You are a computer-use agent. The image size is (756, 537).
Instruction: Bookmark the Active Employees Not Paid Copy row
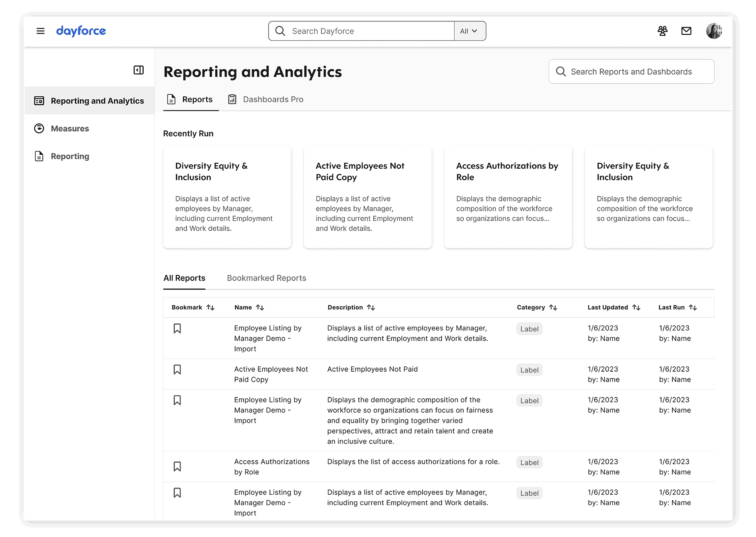click(x=177, y=370)
